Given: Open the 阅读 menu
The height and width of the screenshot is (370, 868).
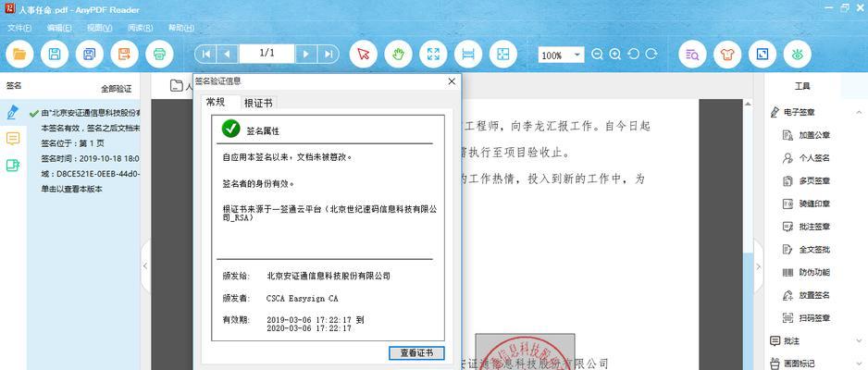Looking at the screenshot, I should tap(140, 28).
